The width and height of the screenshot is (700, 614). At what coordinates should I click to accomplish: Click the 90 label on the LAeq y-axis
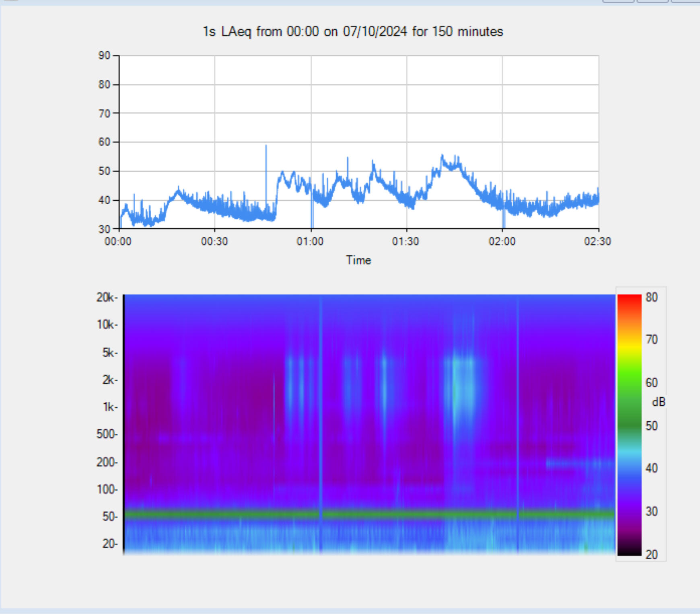tap(104, 55)
